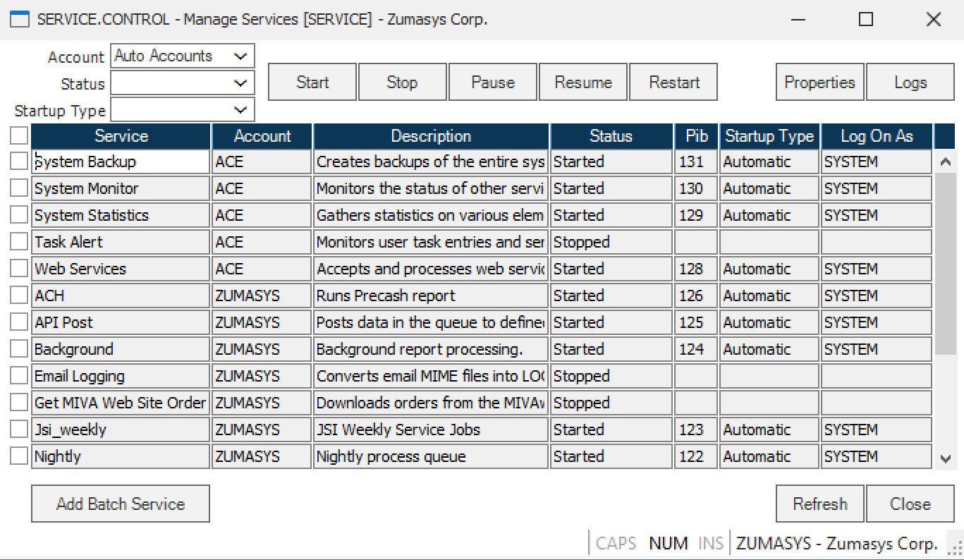Screen dimensions: 964x560
Task: Click the Start button
Action: [x=312, y=82]
